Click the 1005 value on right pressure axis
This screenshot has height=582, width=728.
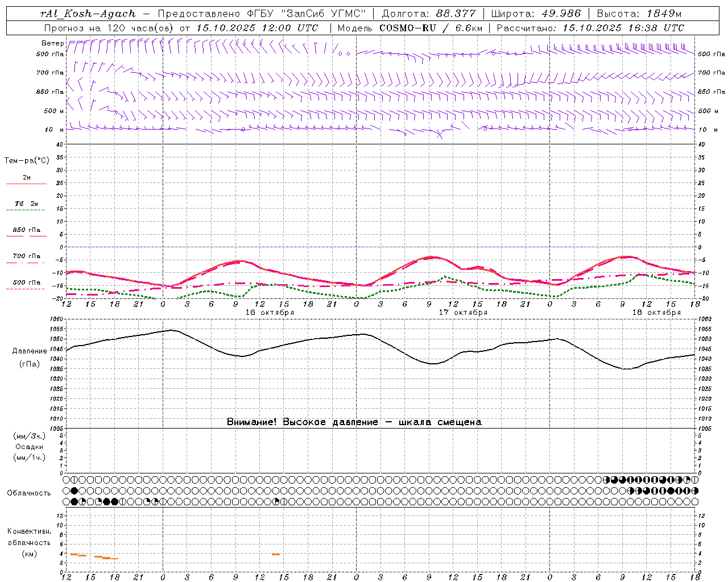click(705, 429)
